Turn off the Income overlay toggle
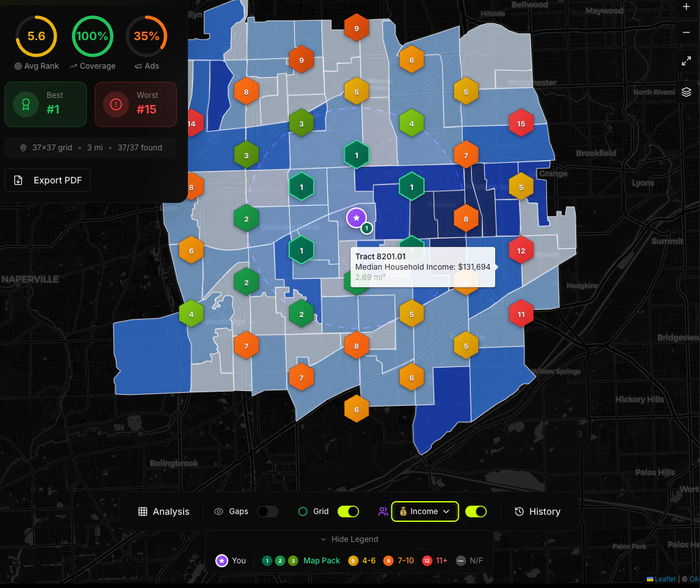 click(476, 512)
